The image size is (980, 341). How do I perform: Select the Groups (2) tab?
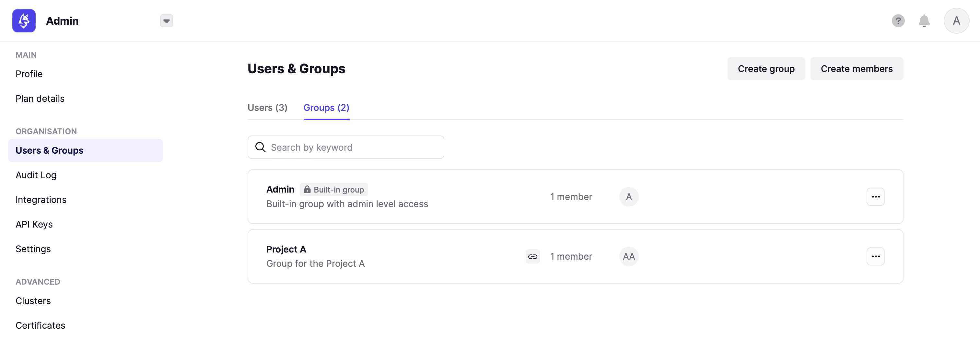click(326, 108)
